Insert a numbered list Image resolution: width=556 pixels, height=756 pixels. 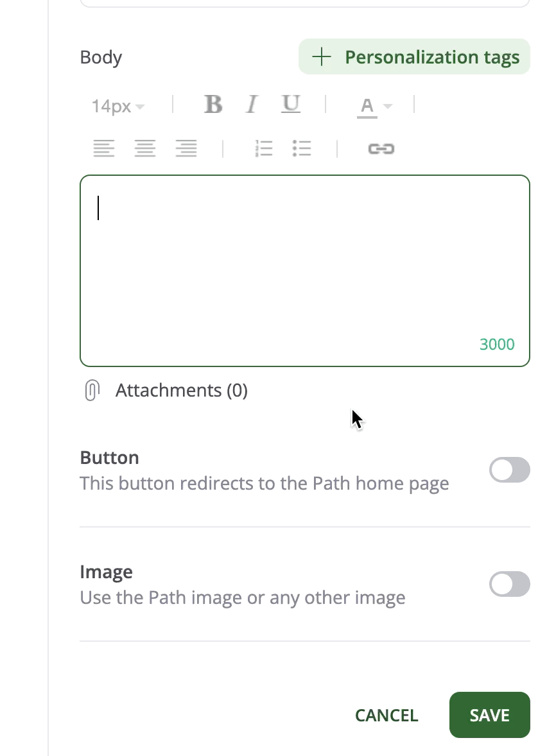point(264,149)
